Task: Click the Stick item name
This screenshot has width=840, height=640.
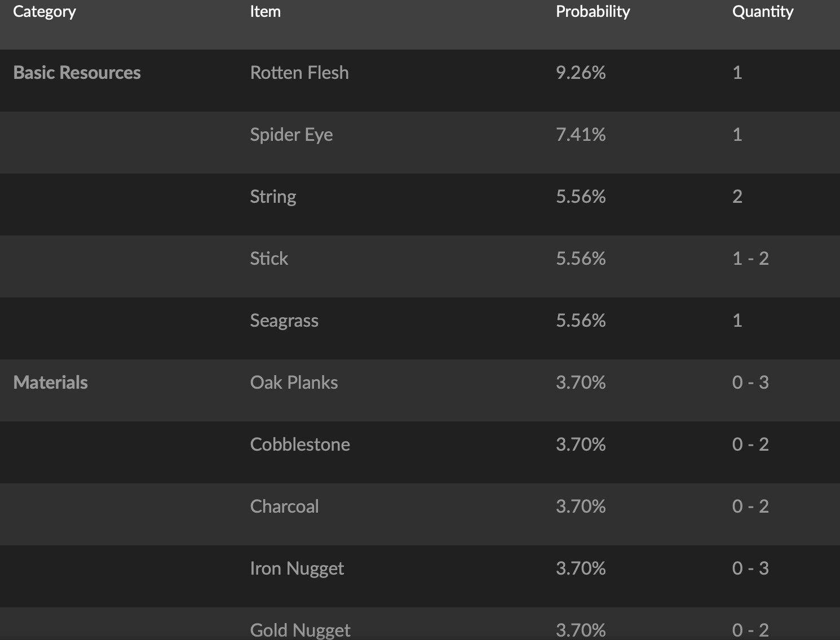Action: coord(269,259)
